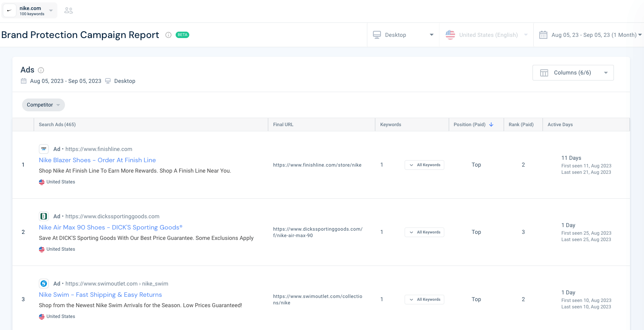The width and height of the screenshot is (644, 330).
Task: Expand the Columns (6/6) dropdown
Action: 573,73
